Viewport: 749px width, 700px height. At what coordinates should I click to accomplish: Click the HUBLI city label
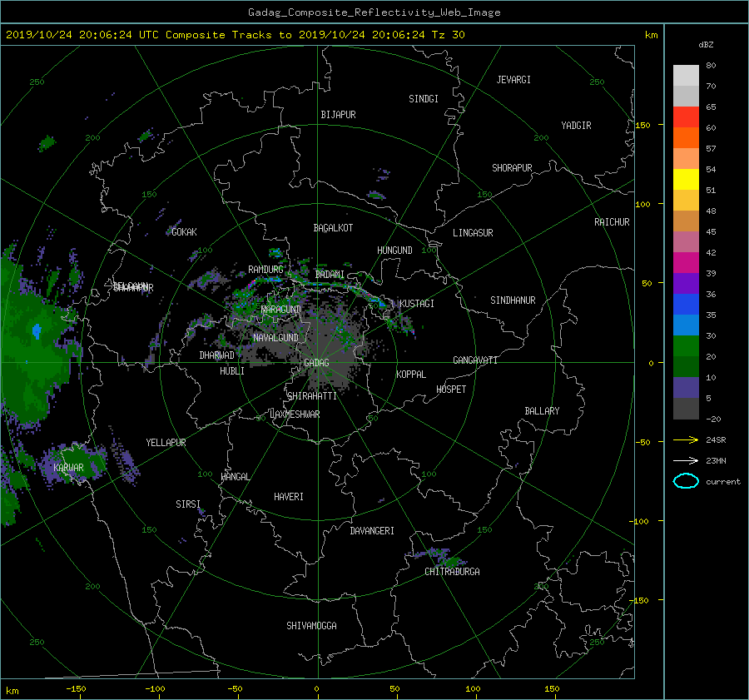pos(231,371)
